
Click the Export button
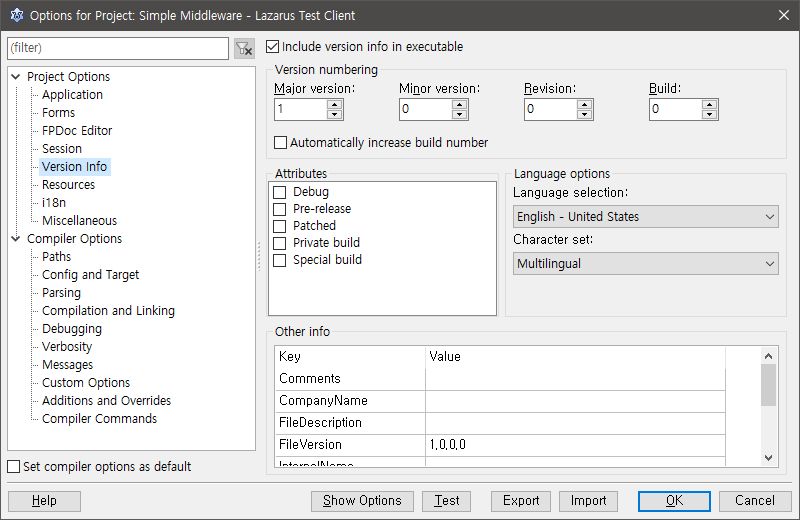(x=521, y=501)
